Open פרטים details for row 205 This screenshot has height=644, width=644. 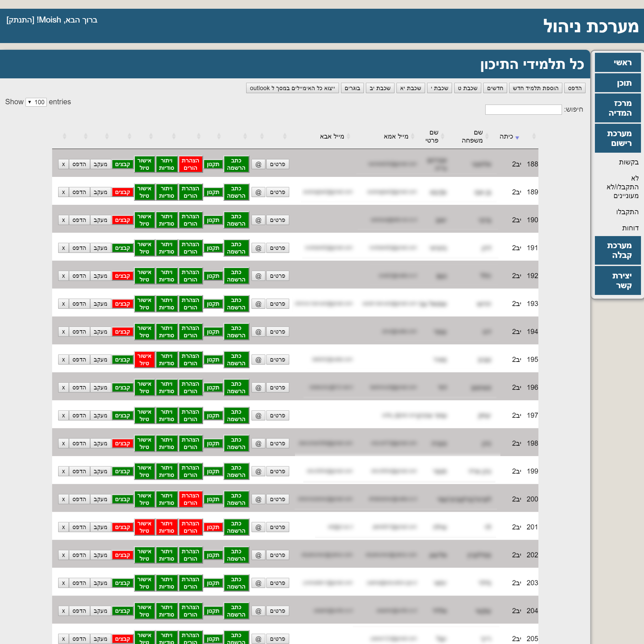tap(277, 639)
